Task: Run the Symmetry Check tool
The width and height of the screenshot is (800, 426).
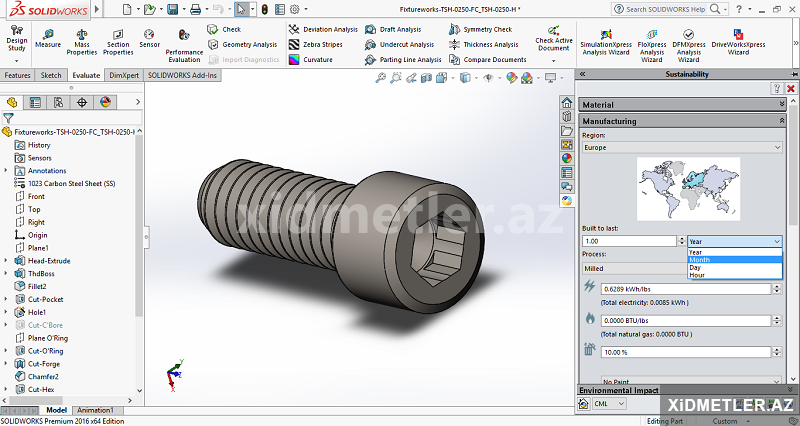Action: 486,29
